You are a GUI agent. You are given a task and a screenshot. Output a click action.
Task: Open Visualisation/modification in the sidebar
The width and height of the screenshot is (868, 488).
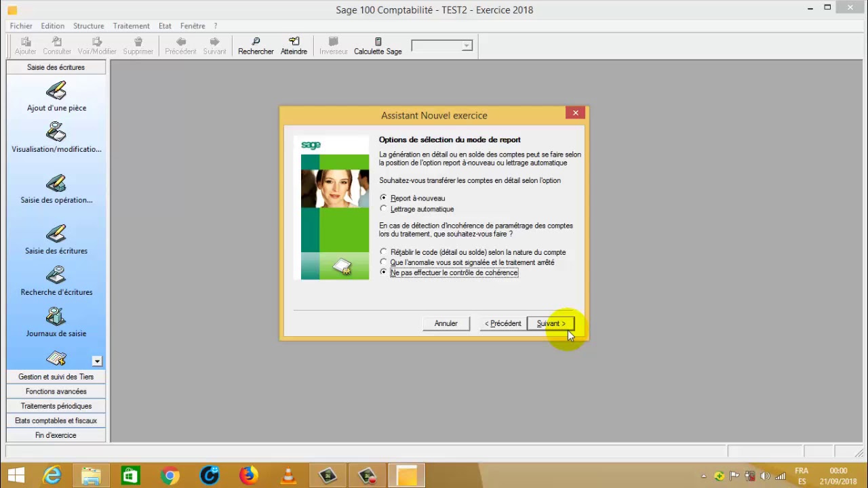(56, 138)
